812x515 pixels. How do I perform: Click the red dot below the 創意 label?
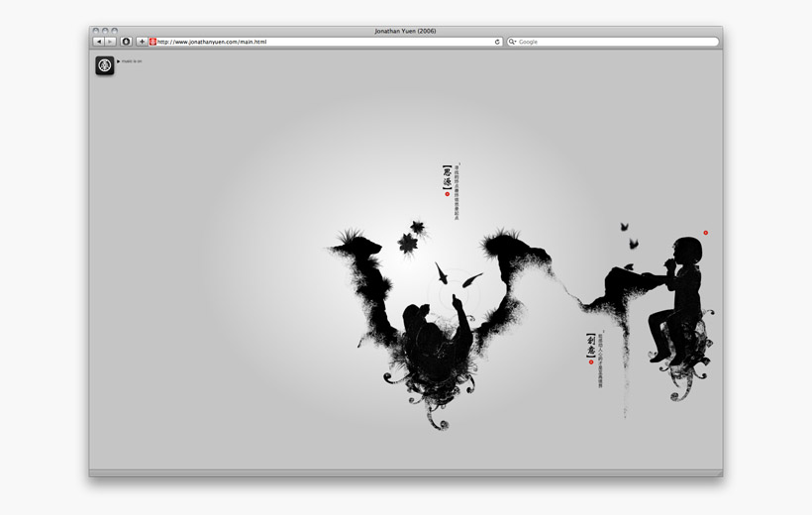coord(591,362)
